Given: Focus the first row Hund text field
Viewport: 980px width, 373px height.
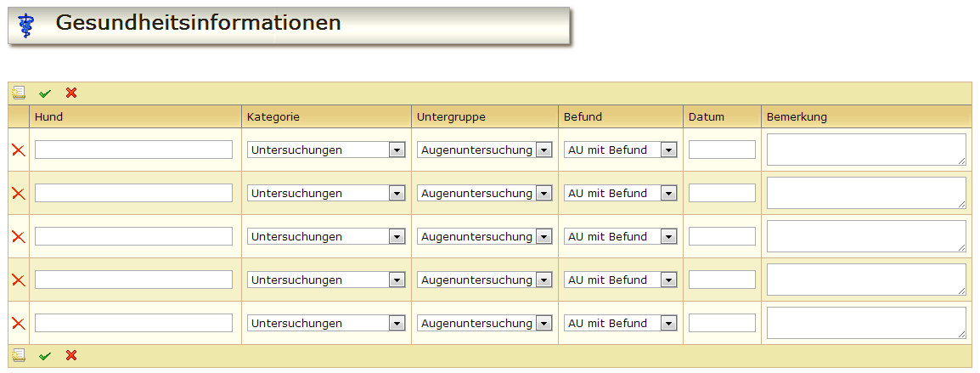Looking at the screenshot, I should (x=133, y=150).
